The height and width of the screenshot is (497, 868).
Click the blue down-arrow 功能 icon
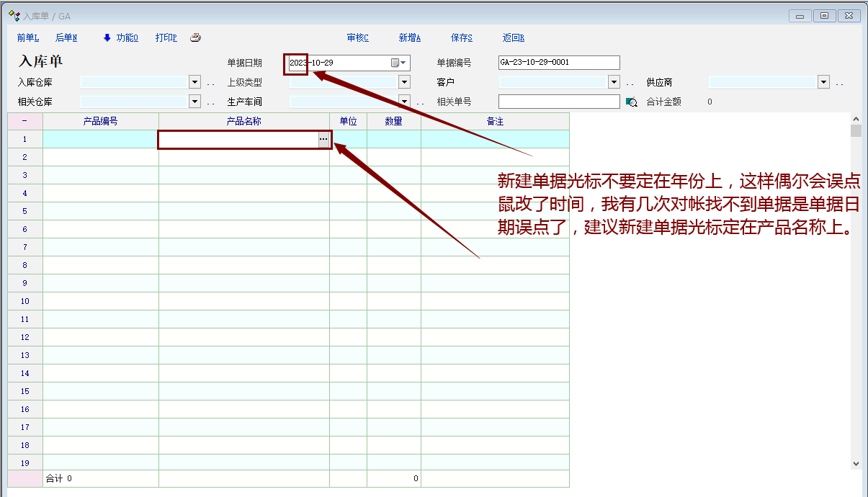(107, 38)
